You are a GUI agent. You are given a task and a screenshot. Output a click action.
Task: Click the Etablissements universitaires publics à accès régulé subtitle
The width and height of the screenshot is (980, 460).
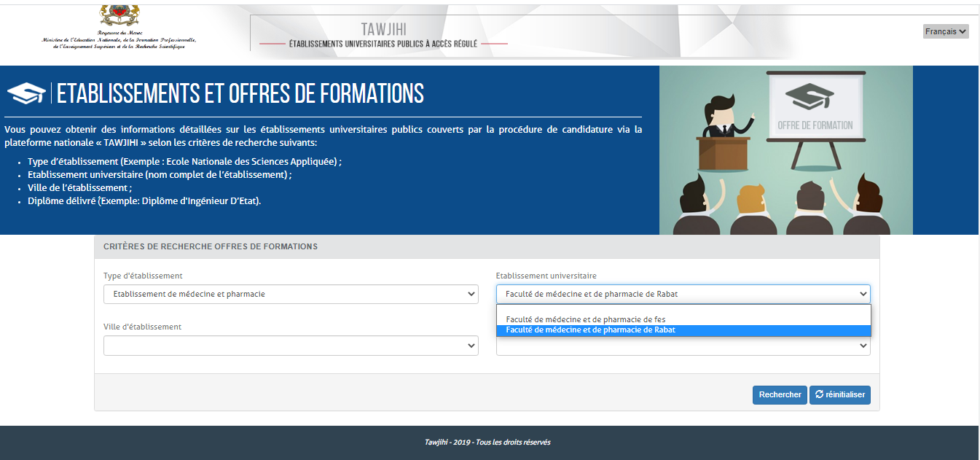383,44
